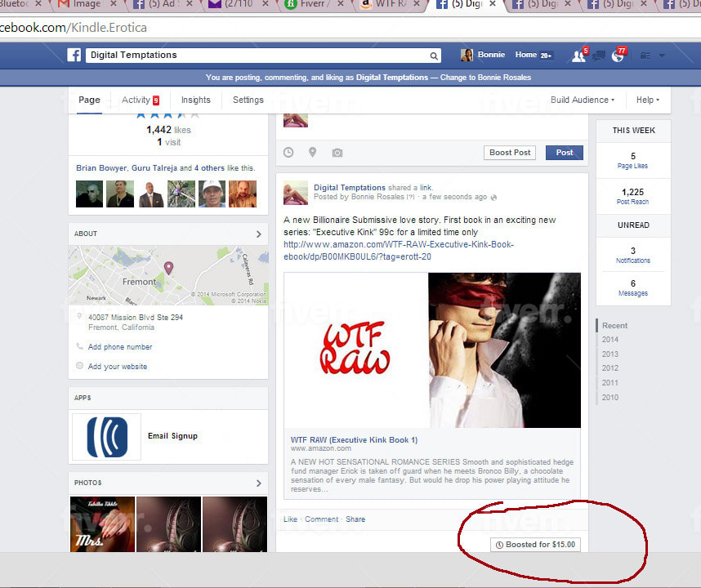The height and width of the screenshot is (588, 701).
Task: Expand the About section chevron
Action: tap(259, 234)
